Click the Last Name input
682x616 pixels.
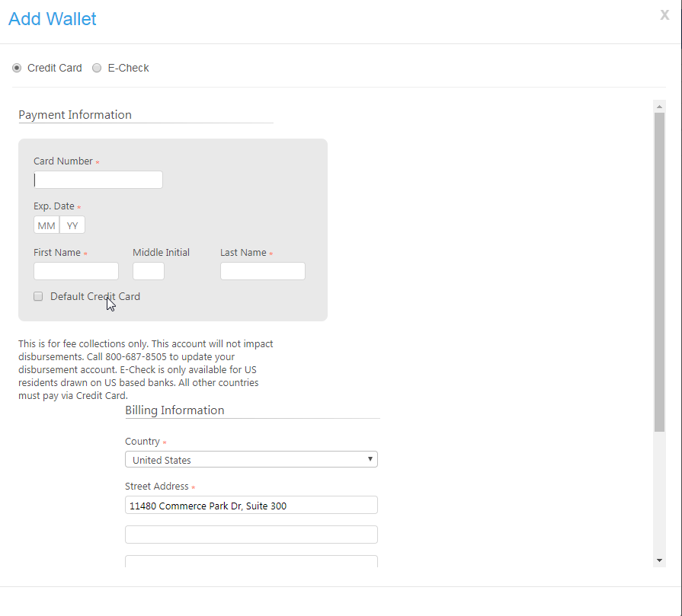coord(263,271)
